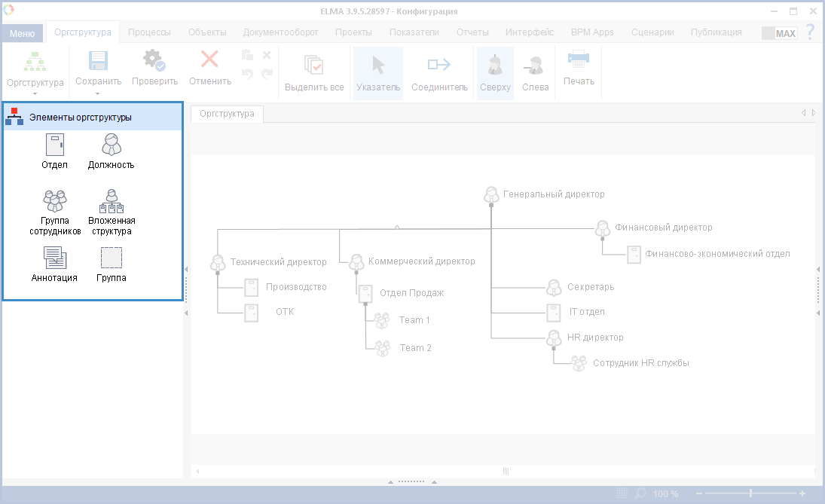Open the Сохранить dropdown arrow
The image size is (825, 504).
pyautogui.click(x=98, y=94)
